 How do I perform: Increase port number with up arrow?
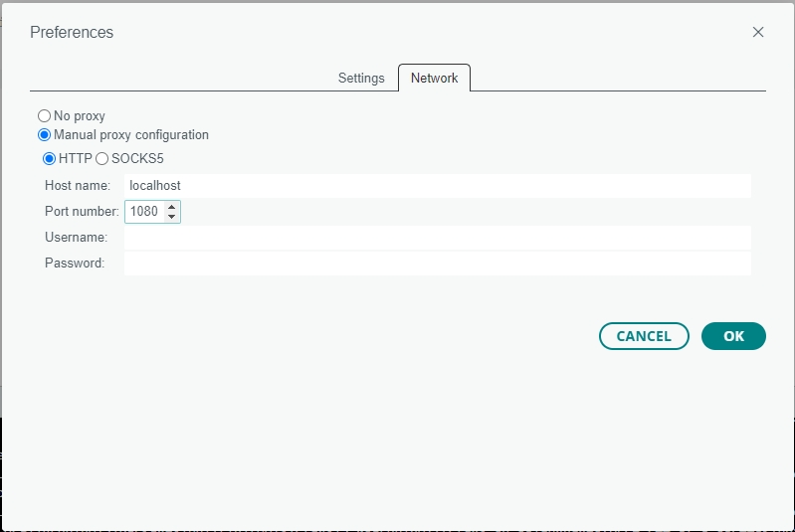(x=172, y=207)
